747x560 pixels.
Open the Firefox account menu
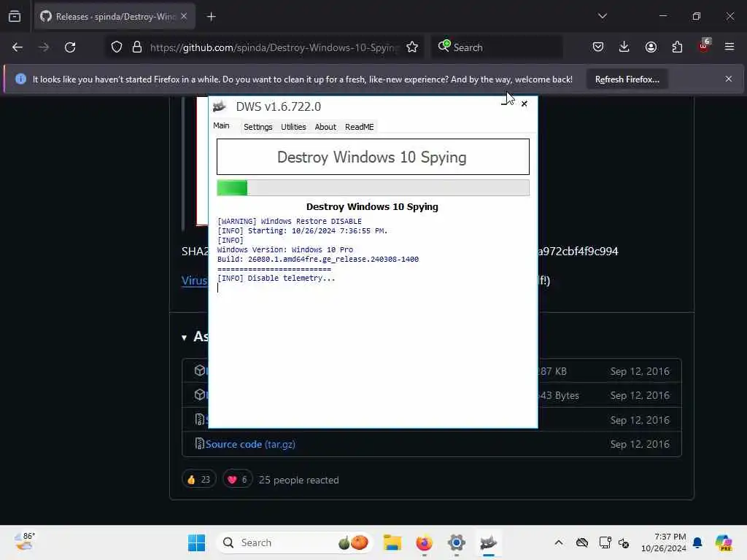point(651,47)
